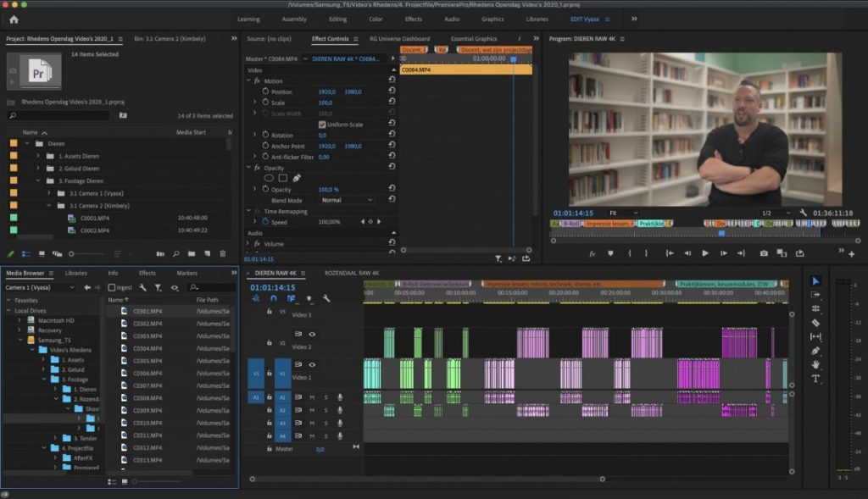Mute audio track A1

[x=311, y=396]
